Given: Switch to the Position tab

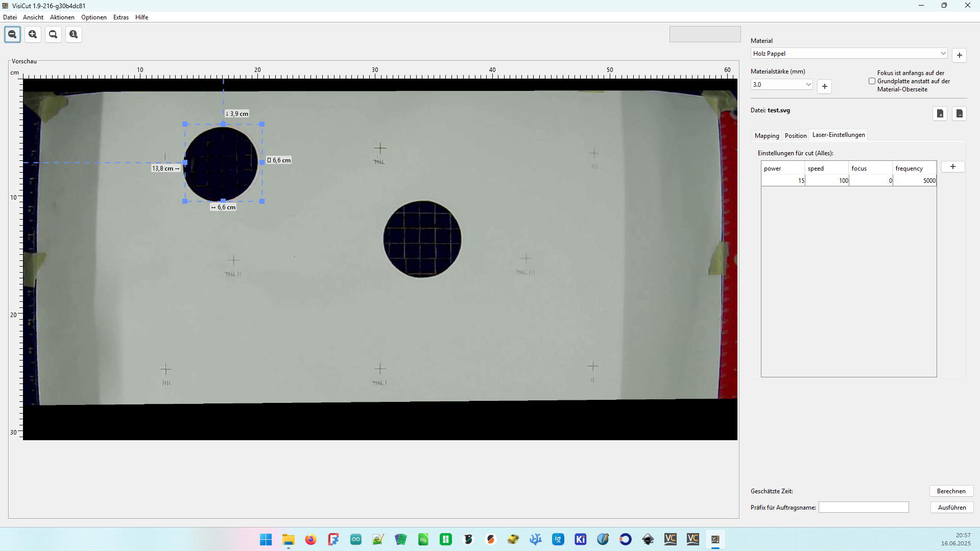Looking at the screenshot, I should [x=796, y=136].
